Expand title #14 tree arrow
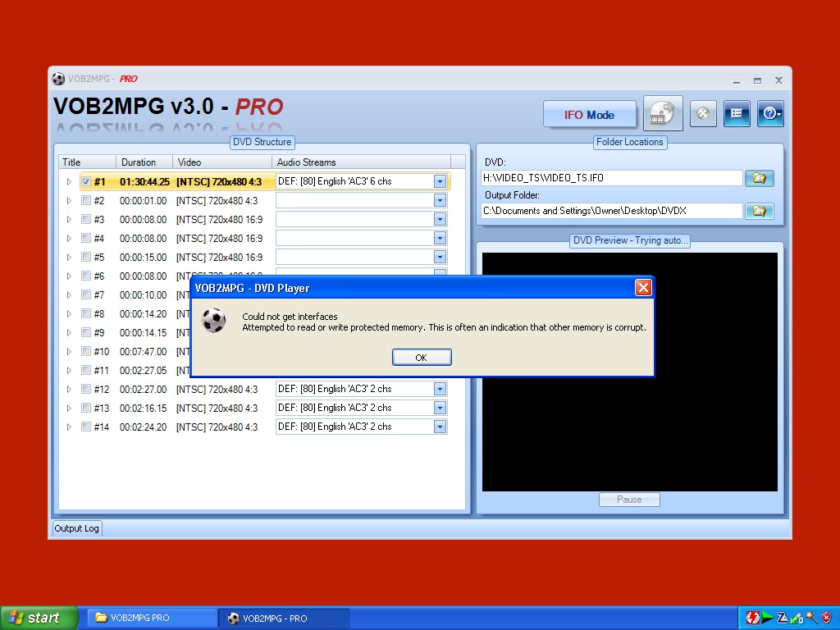This screenshot has height=630, width=840. 69,427
